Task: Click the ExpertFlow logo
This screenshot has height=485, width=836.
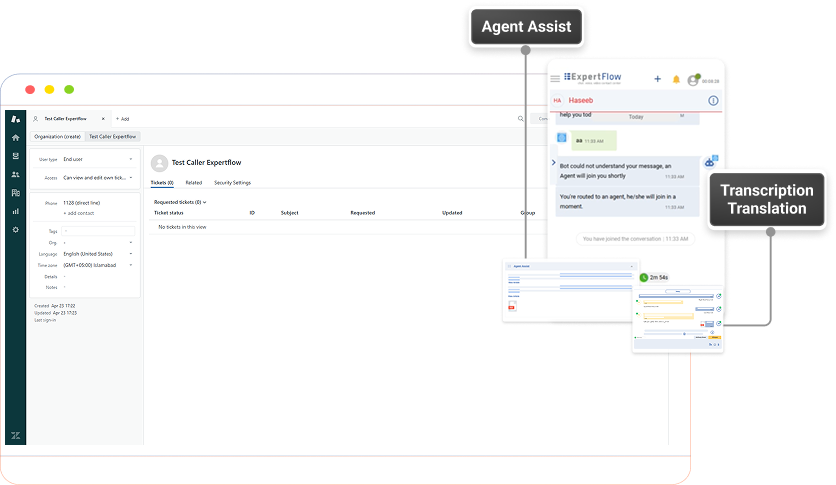Action: coord(593,78)
